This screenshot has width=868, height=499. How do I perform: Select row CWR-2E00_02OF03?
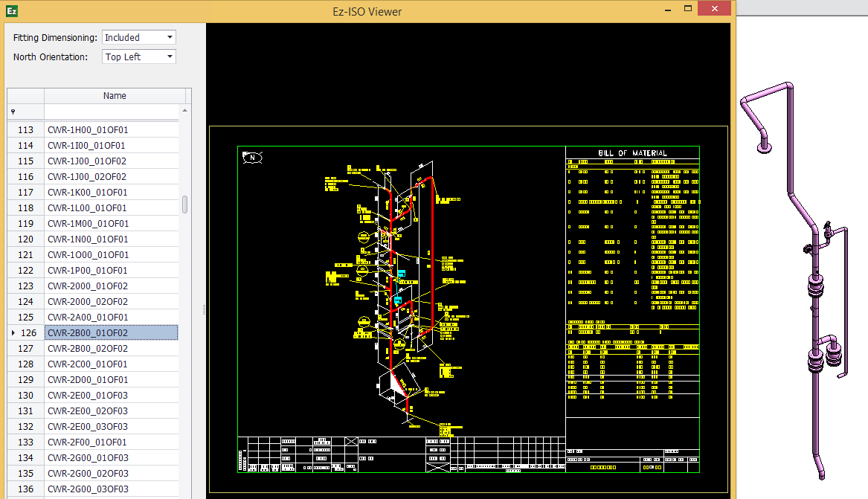pos(112,411)
